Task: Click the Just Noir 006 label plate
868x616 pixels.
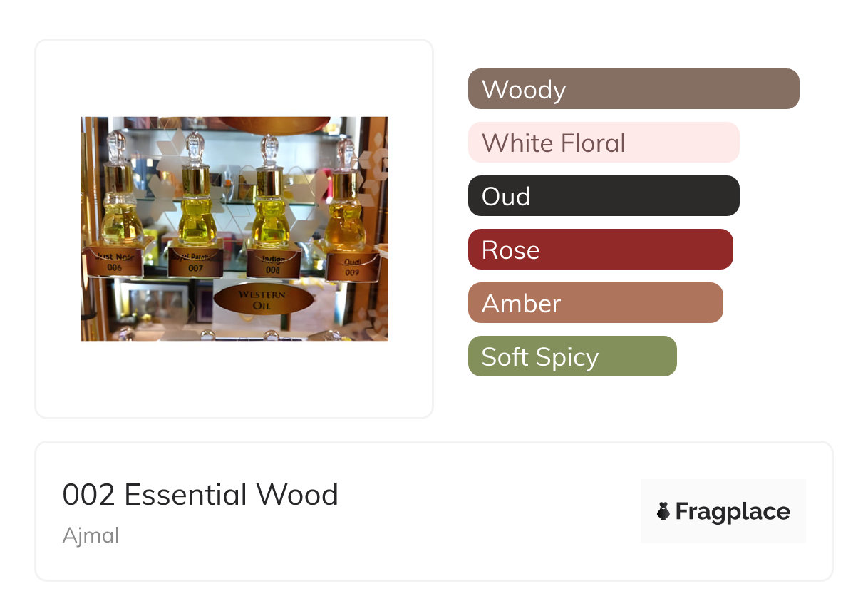Action: click(115, 262)
